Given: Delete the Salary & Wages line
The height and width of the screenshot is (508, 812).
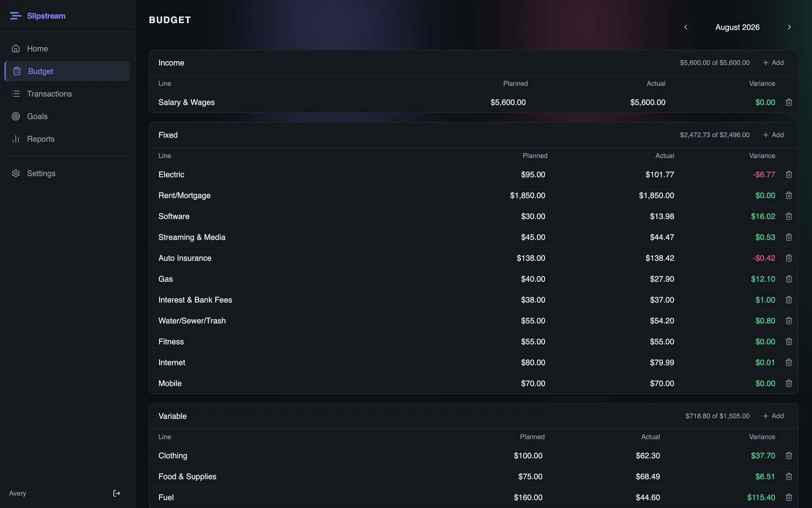Looking at the screenshot, I should 789,103.
